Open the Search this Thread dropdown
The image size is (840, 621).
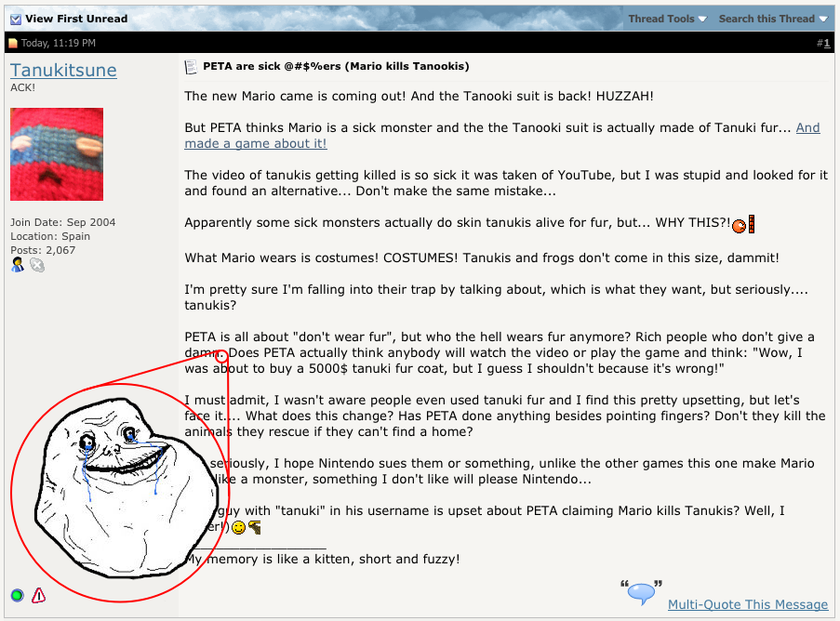coord(773,19)
